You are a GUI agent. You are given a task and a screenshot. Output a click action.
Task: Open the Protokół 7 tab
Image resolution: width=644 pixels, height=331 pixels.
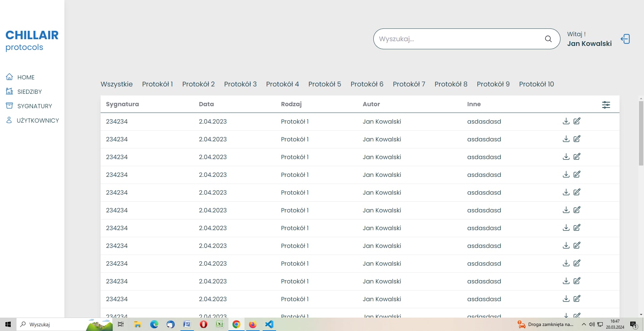click(x=409, y=84)
